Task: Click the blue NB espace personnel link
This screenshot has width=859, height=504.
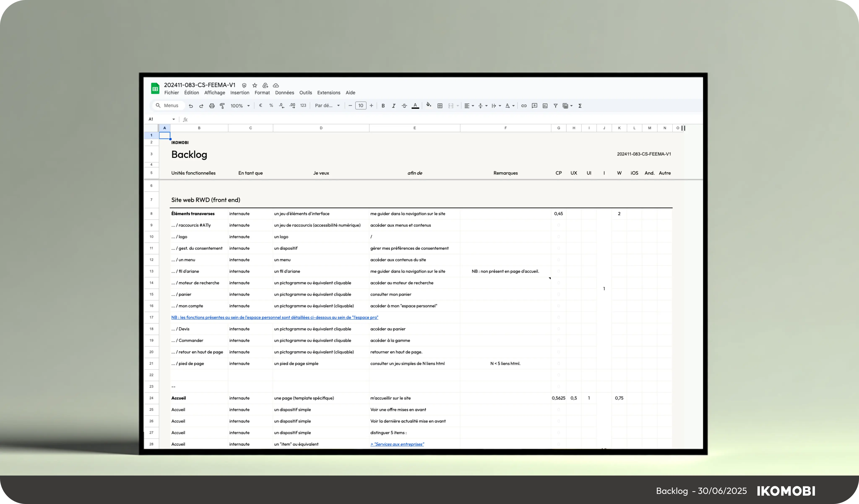Action: (x=274, y=317)
